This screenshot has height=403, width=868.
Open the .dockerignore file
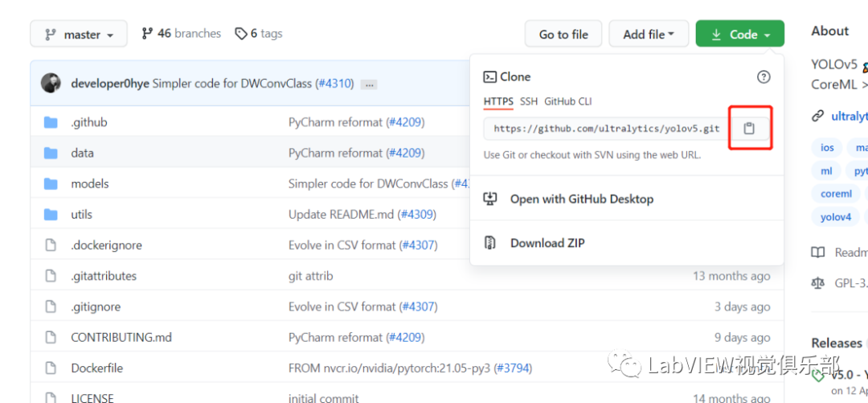click(x=106, y=245)
